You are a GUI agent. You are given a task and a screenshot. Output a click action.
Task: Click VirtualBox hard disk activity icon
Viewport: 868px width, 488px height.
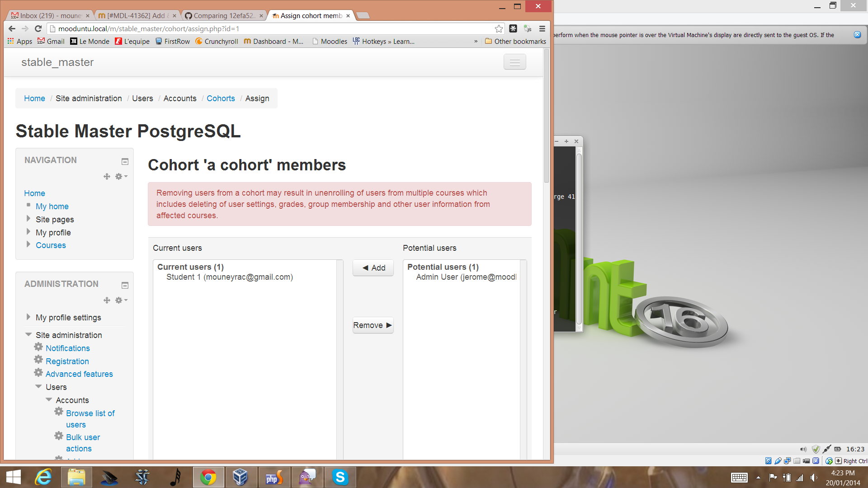click(768, 461)
